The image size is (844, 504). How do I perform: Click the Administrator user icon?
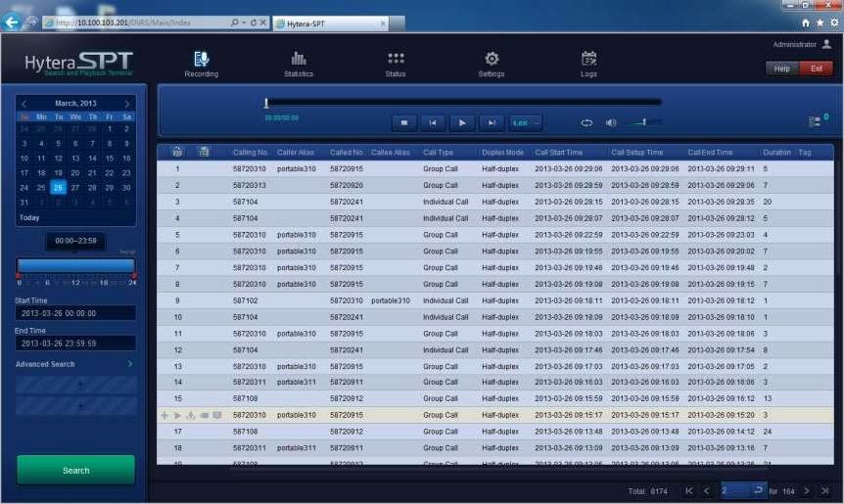tap(826, 44)
